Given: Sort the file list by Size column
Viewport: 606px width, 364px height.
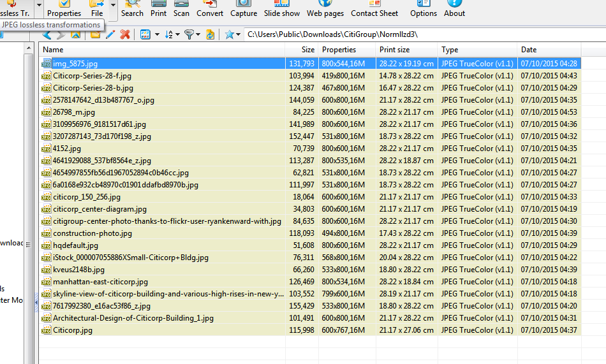Looking at the screenshot, I should point(308,50).
